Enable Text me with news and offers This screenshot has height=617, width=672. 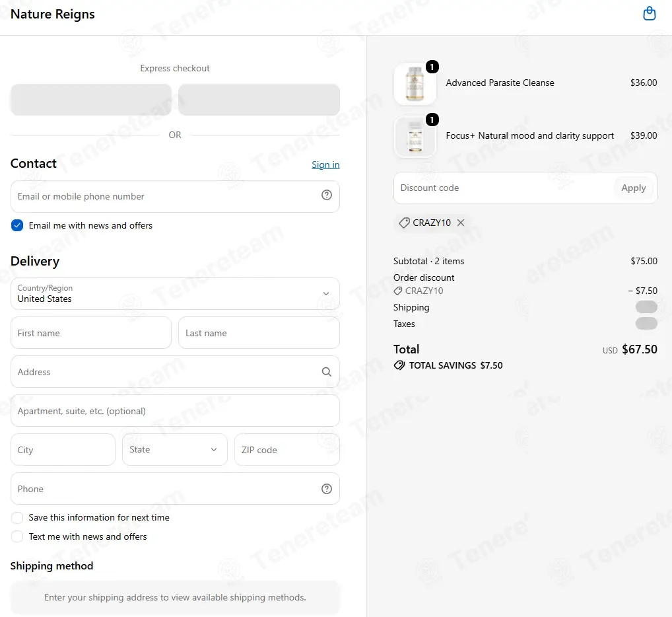click(17, 536)
